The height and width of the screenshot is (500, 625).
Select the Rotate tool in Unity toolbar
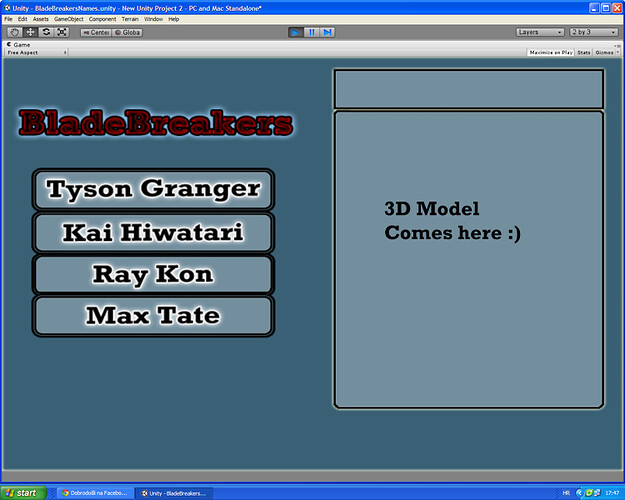click(46, 32)
